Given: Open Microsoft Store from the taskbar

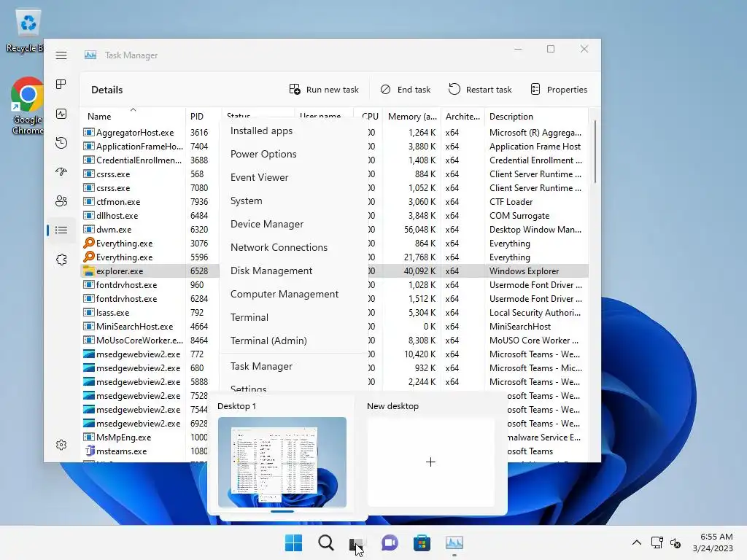Looking at the screenshot, I should [x=422, y=542].
